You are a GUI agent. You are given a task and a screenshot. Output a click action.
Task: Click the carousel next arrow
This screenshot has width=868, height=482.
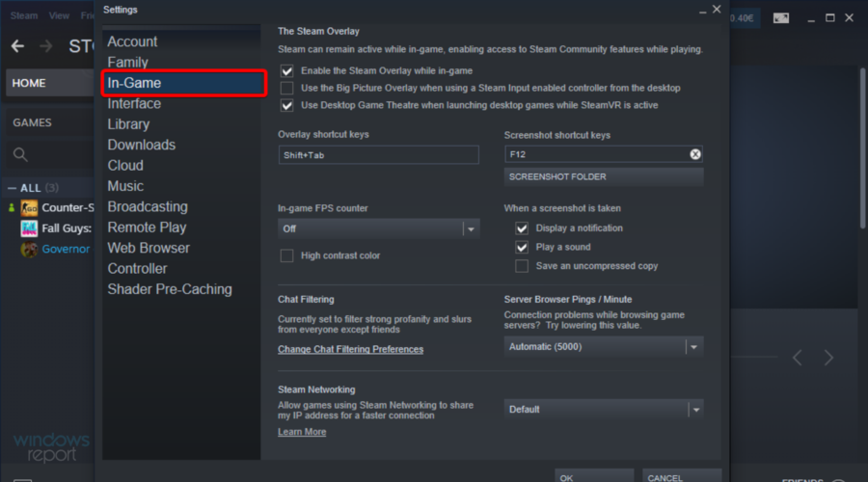(828, 358)
